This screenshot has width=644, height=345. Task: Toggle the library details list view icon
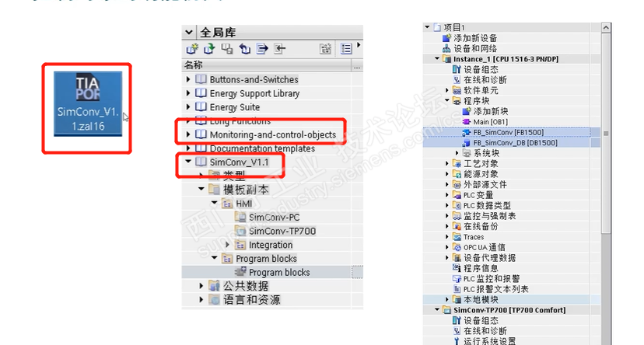click(346, 49)
